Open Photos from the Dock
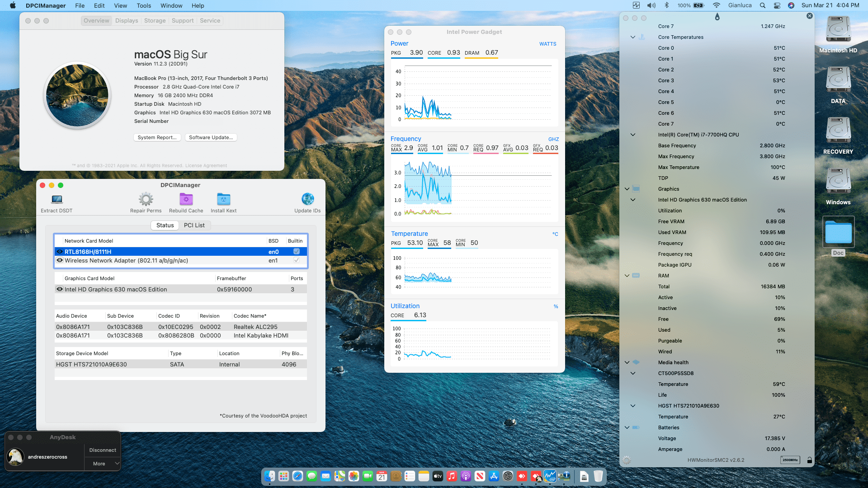This screenshot has height=488, width=868. pyautogui.click(x=354, y=476)
